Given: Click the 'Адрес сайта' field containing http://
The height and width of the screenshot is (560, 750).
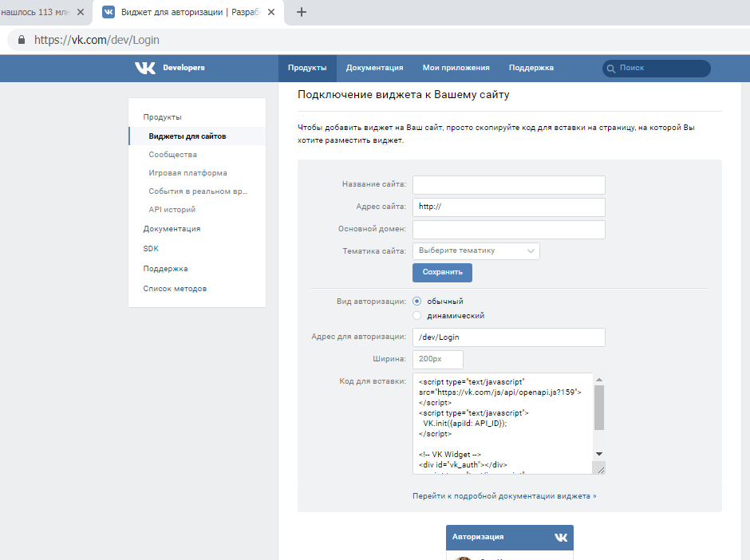Looking at the screenshot, I should (508, 207).
